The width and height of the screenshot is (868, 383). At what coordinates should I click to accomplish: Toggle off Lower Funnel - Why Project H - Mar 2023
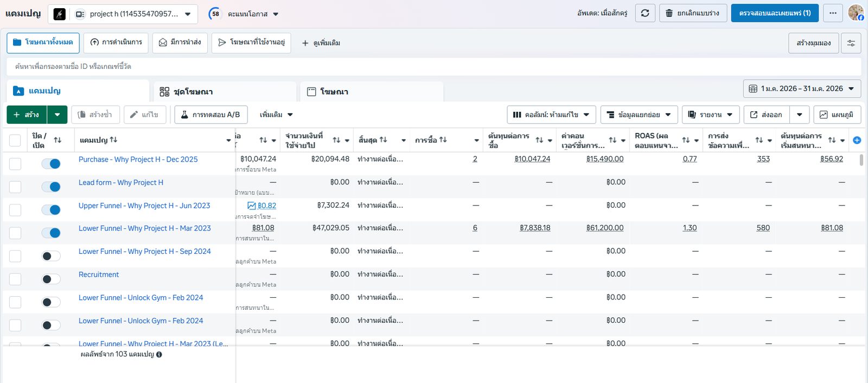click(51, 233)
